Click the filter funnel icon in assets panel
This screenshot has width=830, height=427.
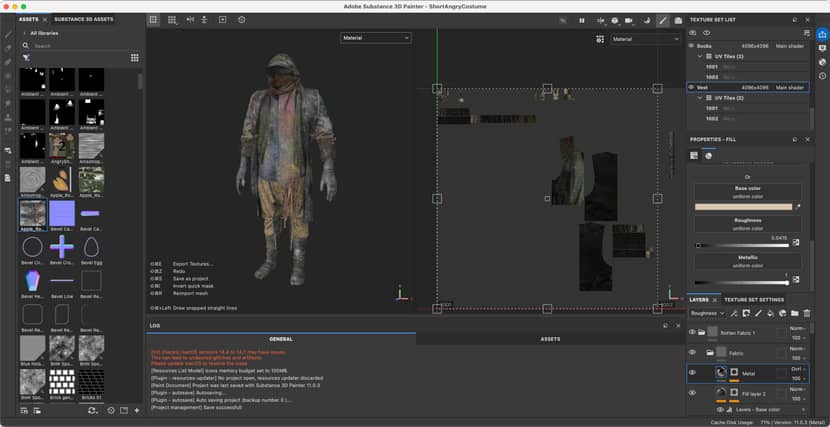pyautogui.click(x=27, y=58)
